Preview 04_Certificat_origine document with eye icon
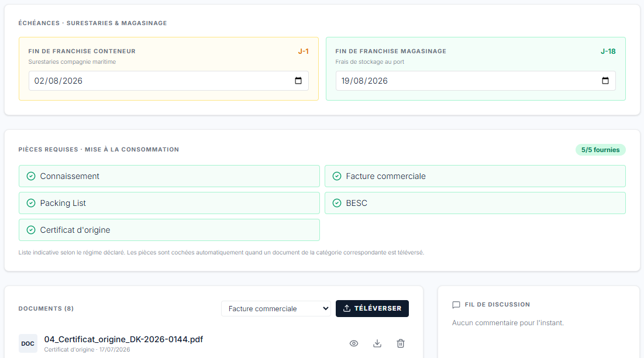 pyautogui.click(x=354, y=343)
